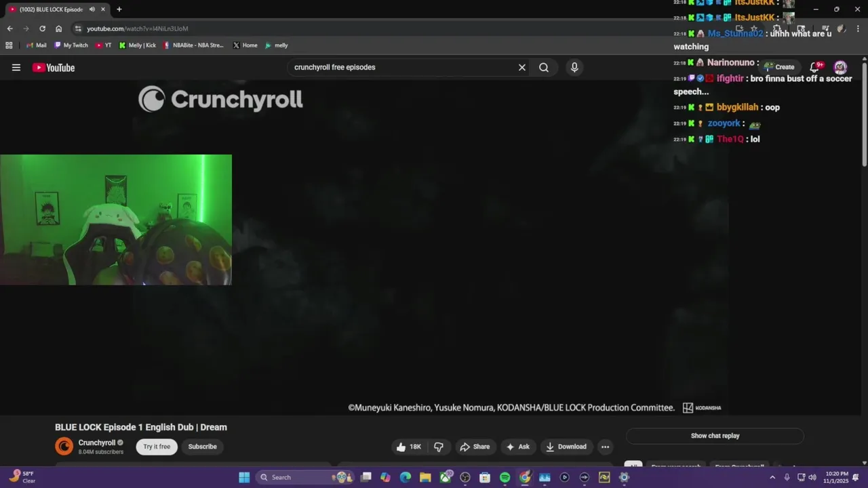Click the Try it free button
The image size is (868, 488).
pyautogui.click(x=157, y=447)
